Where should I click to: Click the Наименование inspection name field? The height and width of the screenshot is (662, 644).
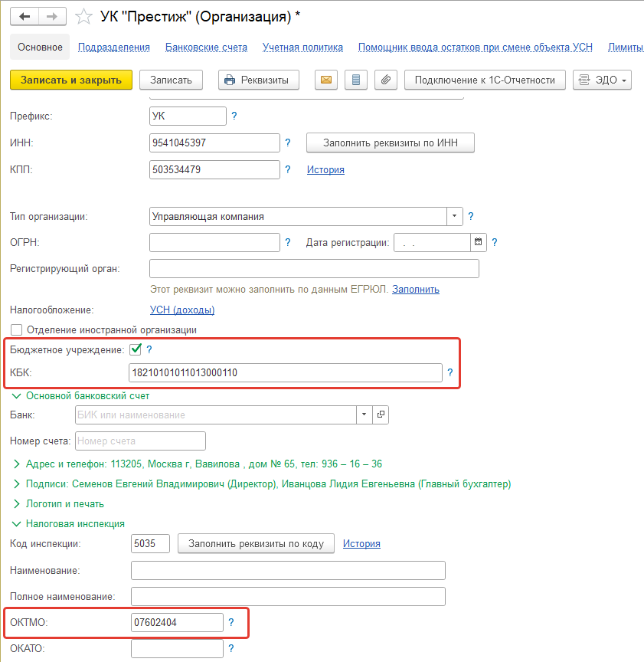point(288,570)
